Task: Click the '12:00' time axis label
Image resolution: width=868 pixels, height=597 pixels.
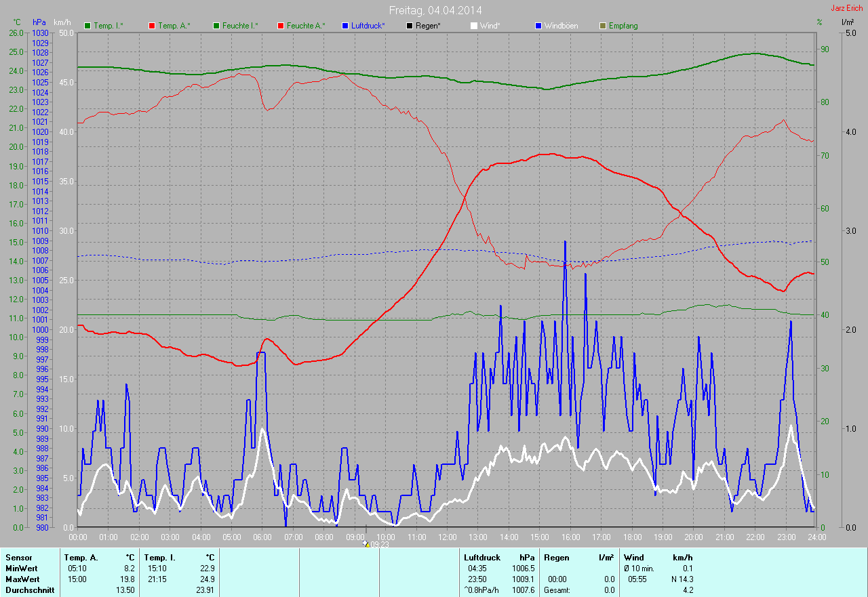Action: click(x=447, y=537)
